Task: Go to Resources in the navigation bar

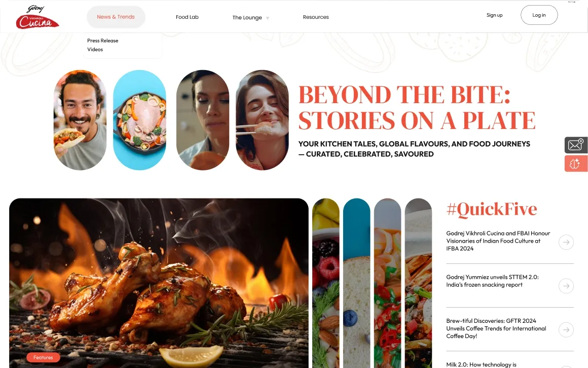Action: 316,17
